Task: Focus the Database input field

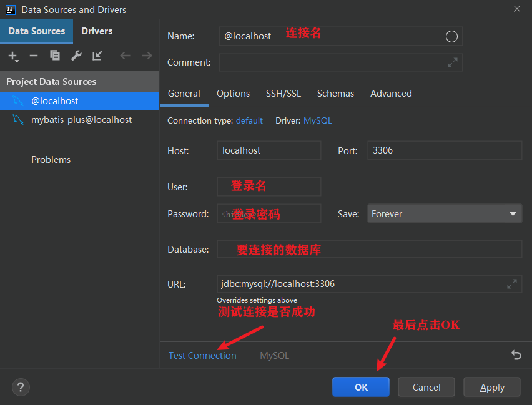Action: pos(369,250)
